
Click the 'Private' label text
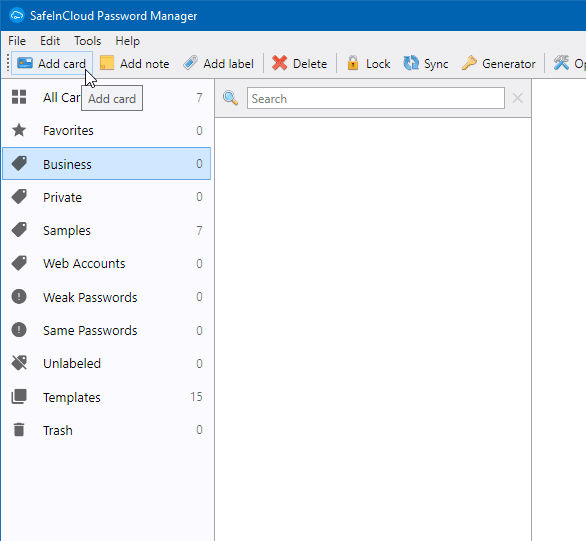[x=62, y=197]
